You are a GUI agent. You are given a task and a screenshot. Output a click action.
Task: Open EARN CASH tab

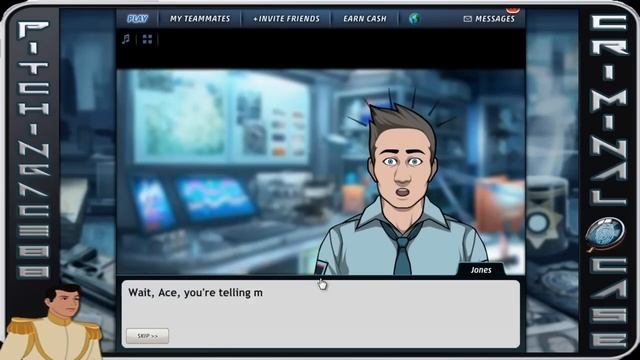364,19
